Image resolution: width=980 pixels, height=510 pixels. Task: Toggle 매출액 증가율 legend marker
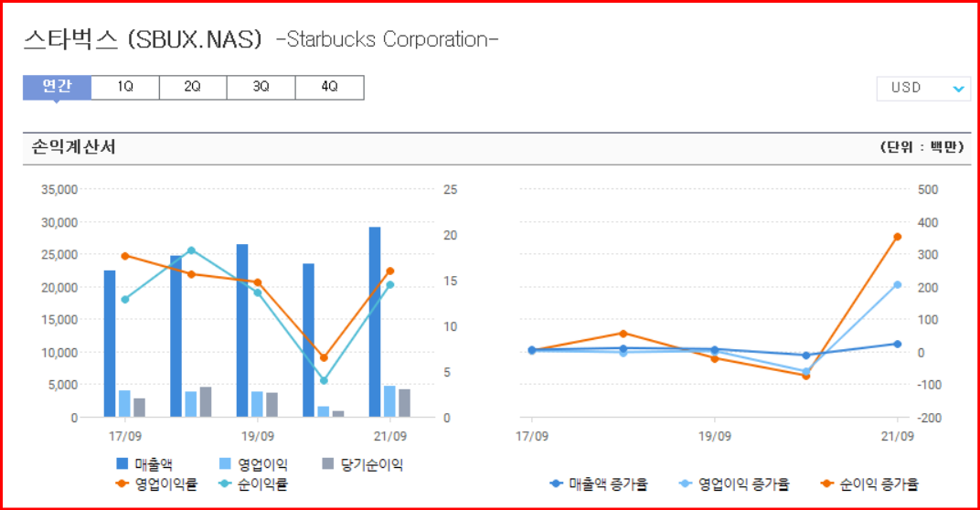pyautogui.click(x=556, y=483)
